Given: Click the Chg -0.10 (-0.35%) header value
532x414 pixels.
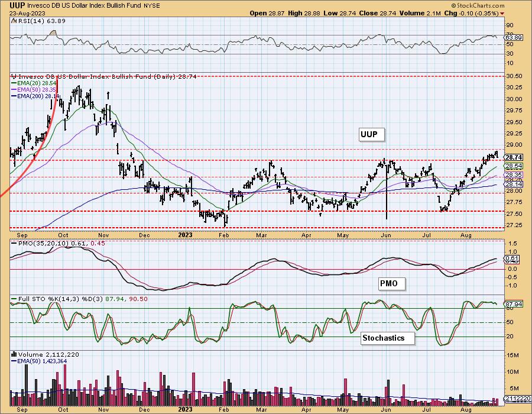Looking at the screenshot, I should click(471, 13).
